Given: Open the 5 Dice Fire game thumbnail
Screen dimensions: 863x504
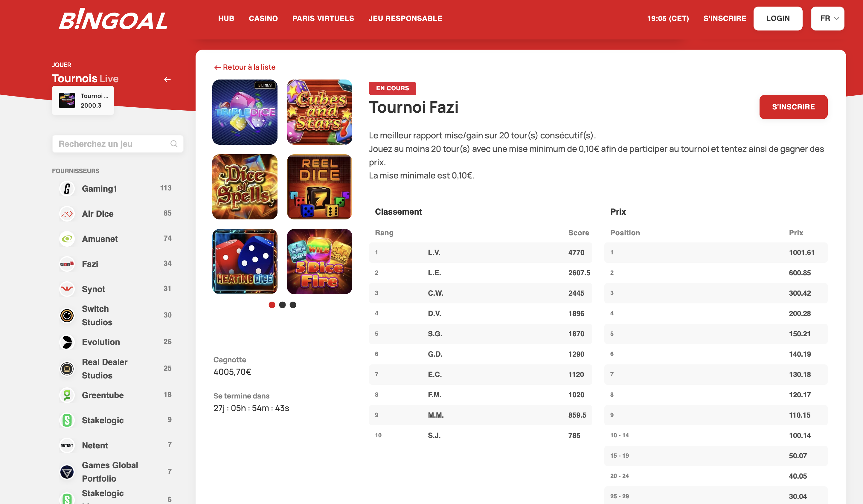Looking at the screenshot, I should click(x=320, y=262).
